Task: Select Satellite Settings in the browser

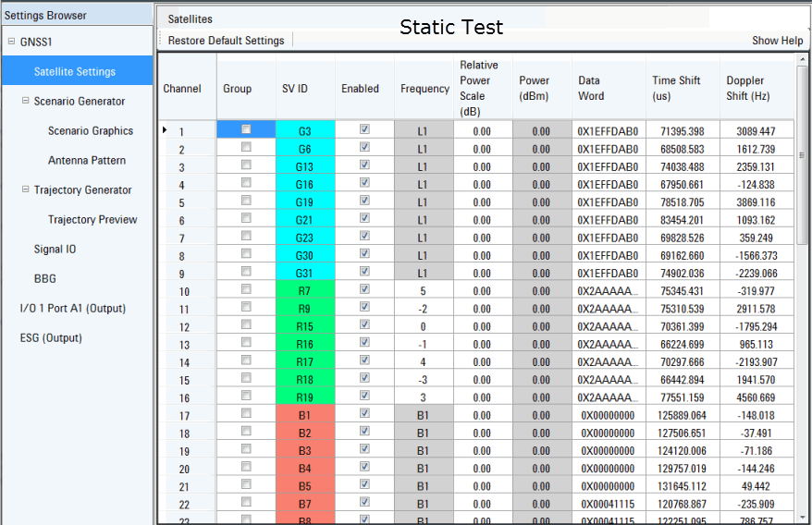Action: tap(75, 71)
